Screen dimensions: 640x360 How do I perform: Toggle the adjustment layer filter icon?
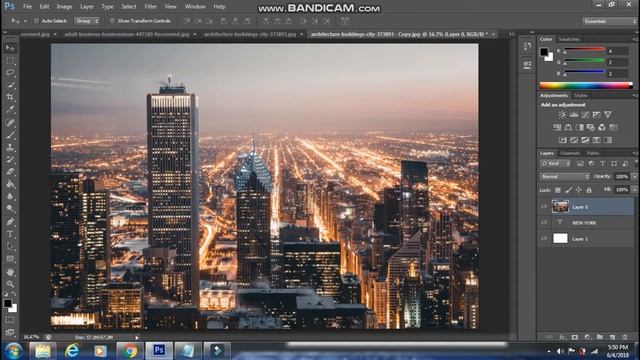tap(591, 164)
